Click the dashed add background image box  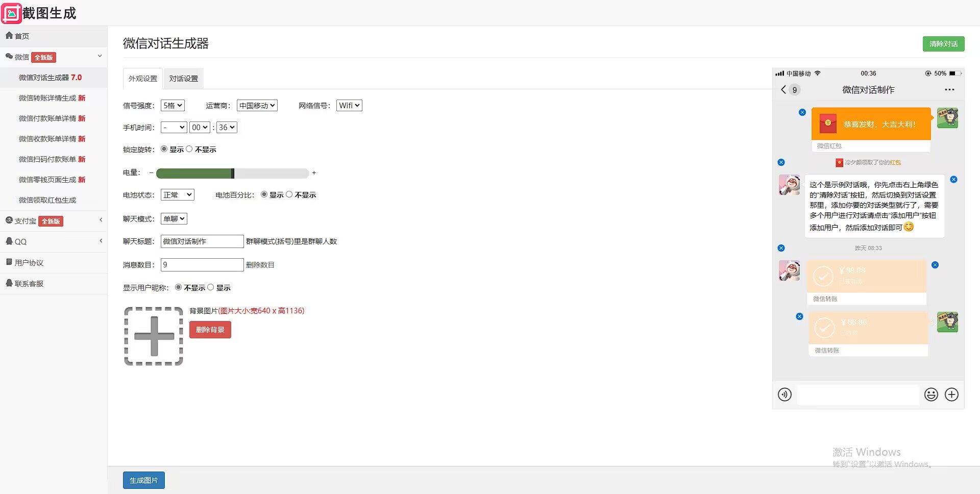[154, 336]
